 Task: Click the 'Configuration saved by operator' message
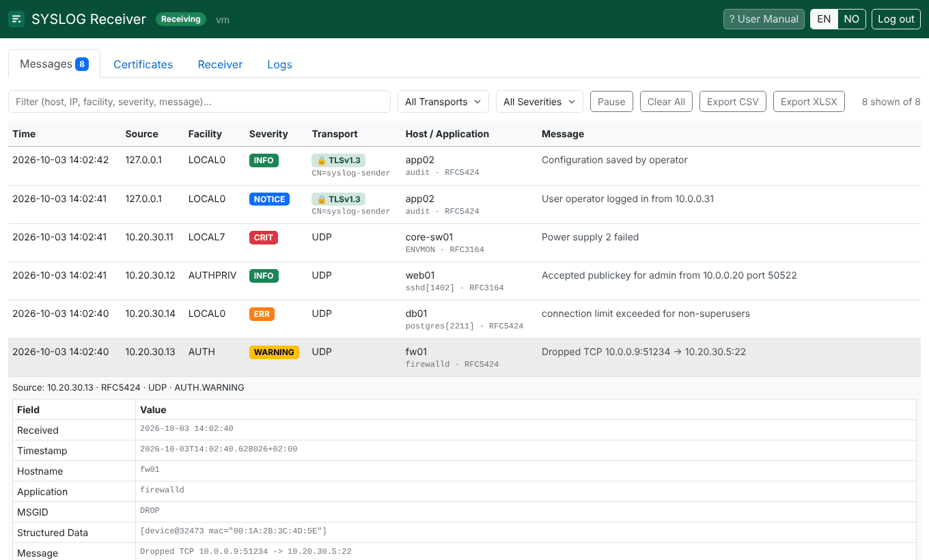coord(615,160)
